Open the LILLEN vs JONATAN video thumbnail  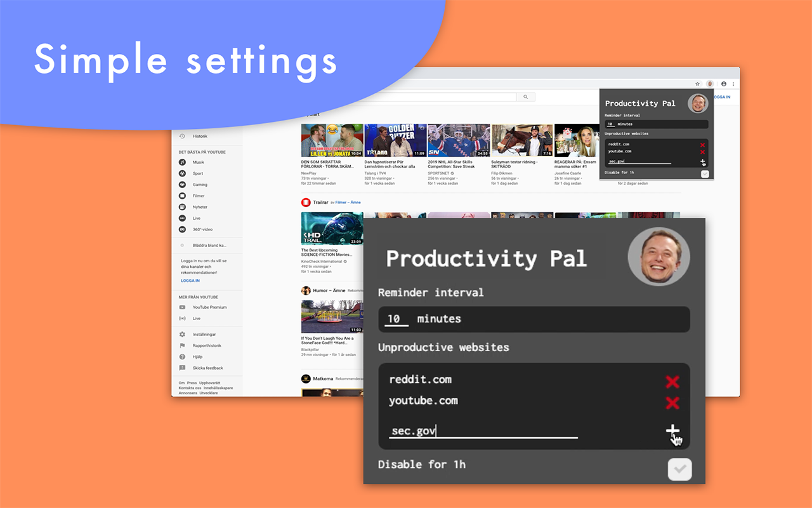(332, 140)
